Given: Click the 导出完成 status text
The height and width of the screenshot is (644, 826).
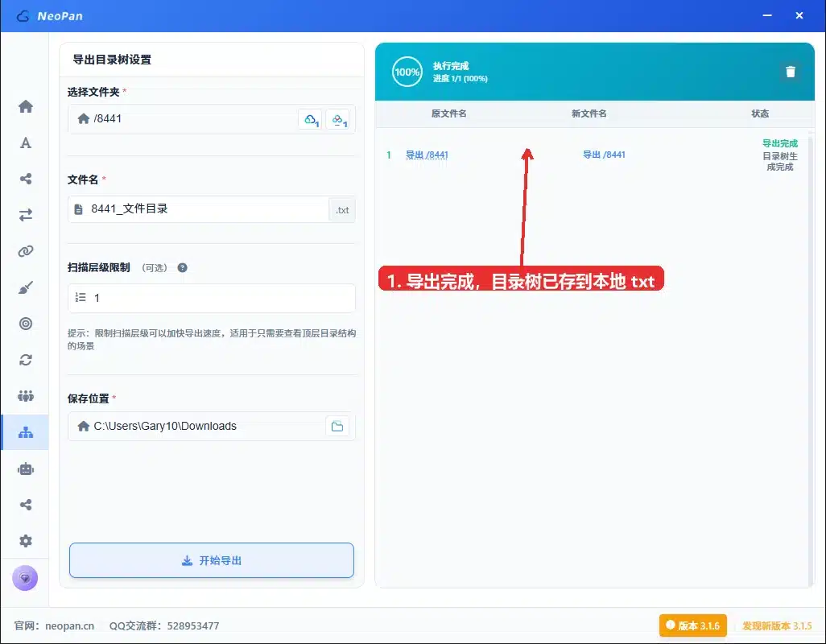Looking at the screenshot, I should click(x=779, y=143).
